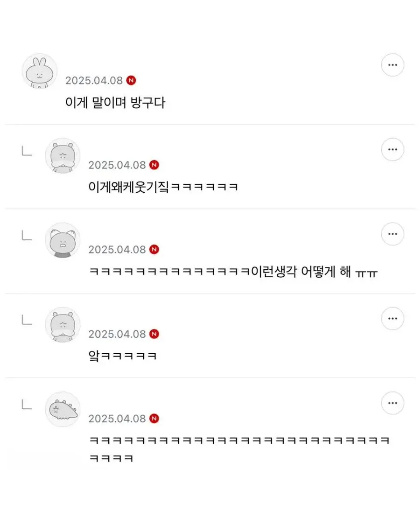The image size is (420, 525).
Task: Click the bear avatar on '앜ㅋㅋㅋㅋㅋ' reply
Action: 63,325
